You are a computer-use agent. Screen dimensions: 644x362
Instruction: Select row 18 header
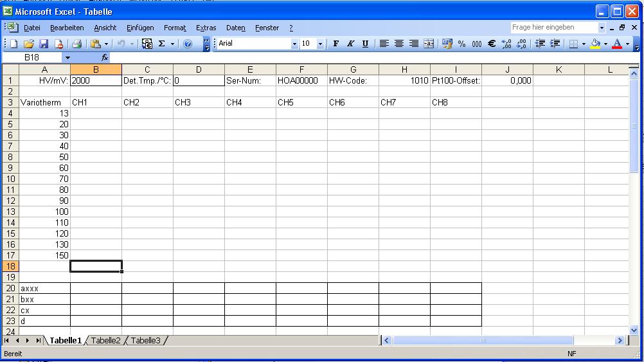pyautogui.click(x=10, y=266)
